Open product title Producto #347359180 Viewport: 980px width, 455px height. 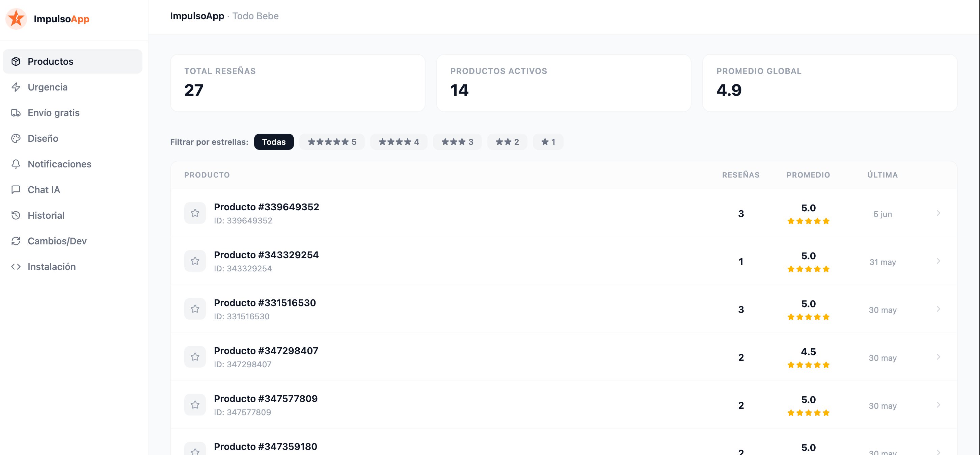click(x=265, y=447)
